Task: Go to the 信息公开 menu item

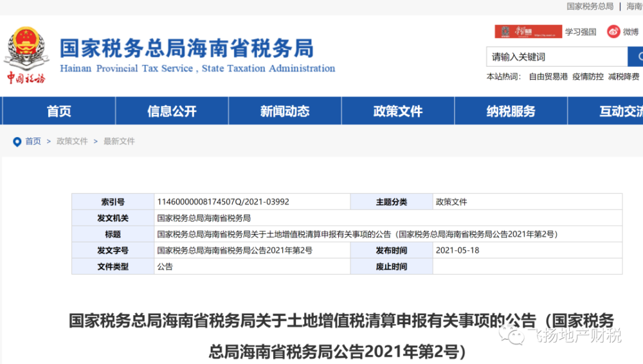Action: click(x=172, y=111)
